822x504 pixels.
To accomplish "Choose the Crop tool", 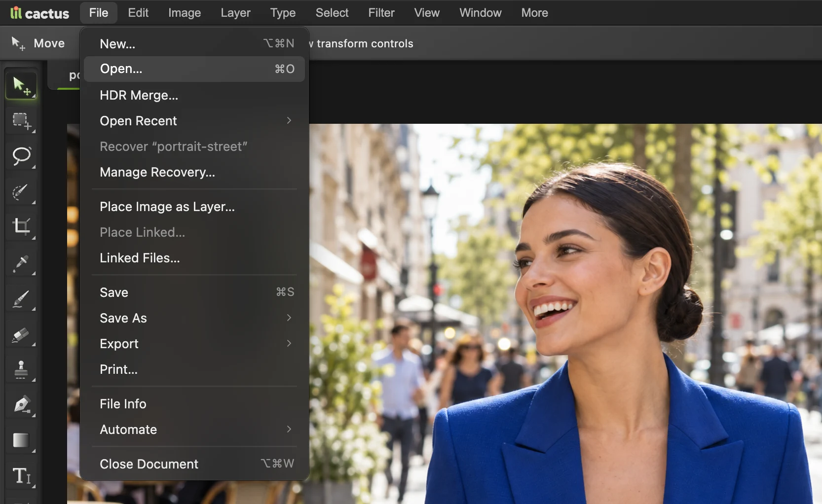I will click(x=21, y=227).
